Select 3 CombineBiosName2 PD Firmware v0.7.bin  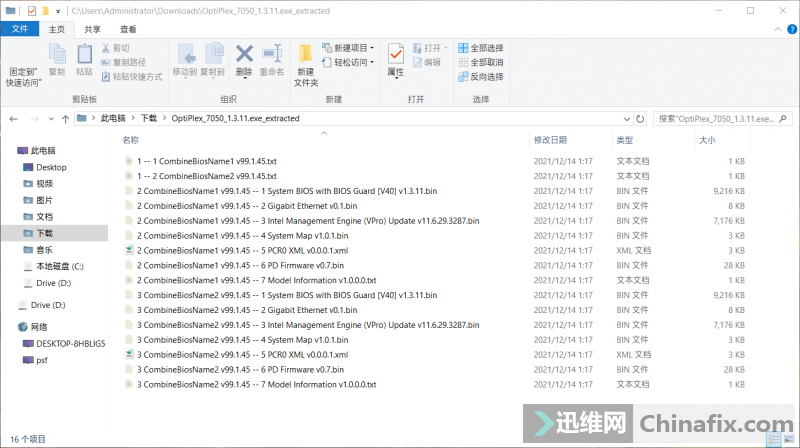pos(240,369)
